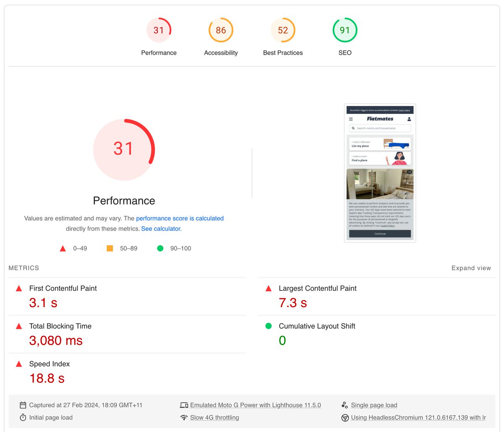The image size is (504, 432).
Task: Click the green circle beside Cumulative Layout Shift
Action: (x=268, y=326)
